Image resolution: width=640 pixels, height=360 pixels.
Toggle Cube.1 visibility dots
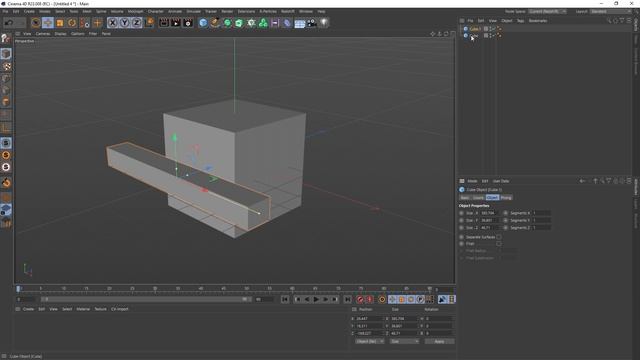(x=490, y=29)
